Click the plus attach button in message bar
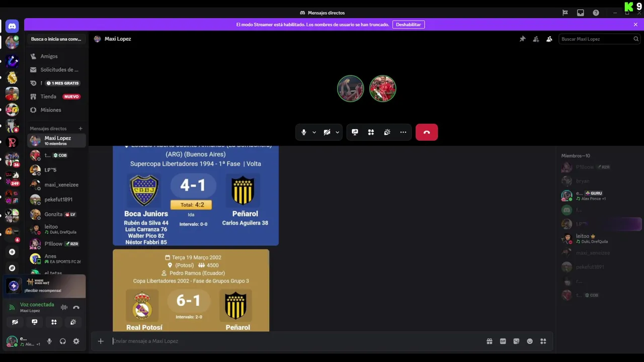The height and width of the screenshot is (362, 644). [101, 341]
